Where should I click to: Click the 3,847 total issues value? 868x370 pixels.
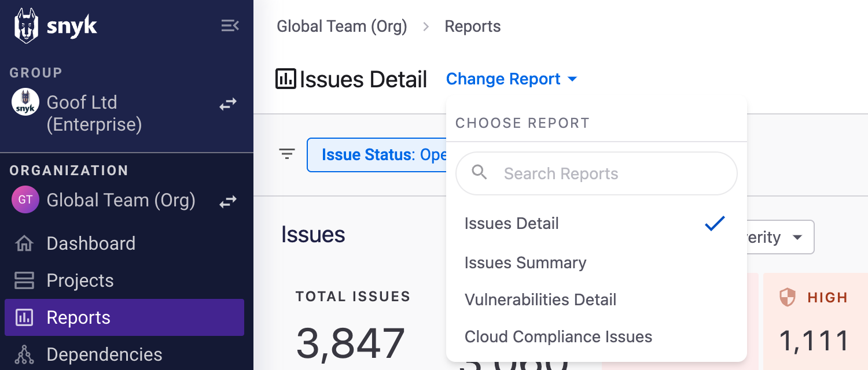[x=350, y=344]
